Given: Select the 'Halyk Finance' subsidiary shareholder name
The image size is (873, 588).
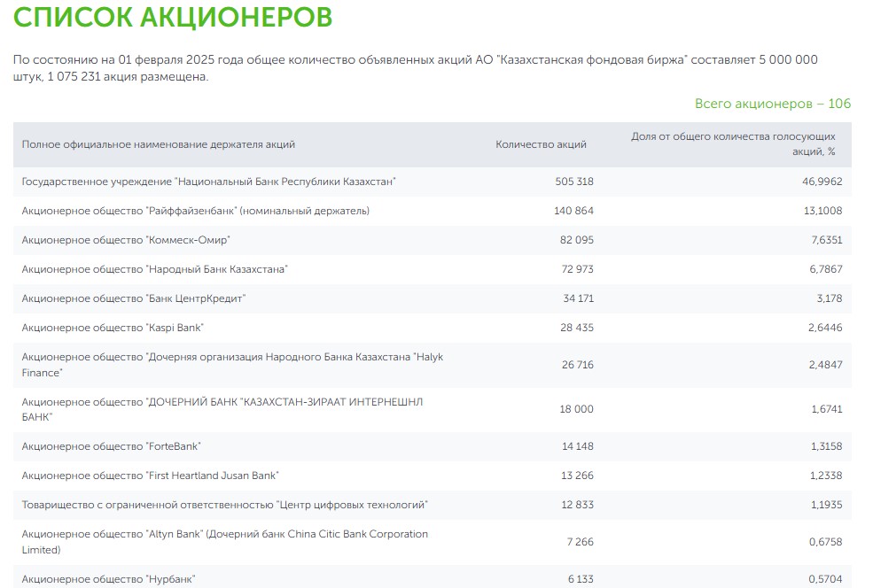Looking at the screenshot, I should [232, 365].
